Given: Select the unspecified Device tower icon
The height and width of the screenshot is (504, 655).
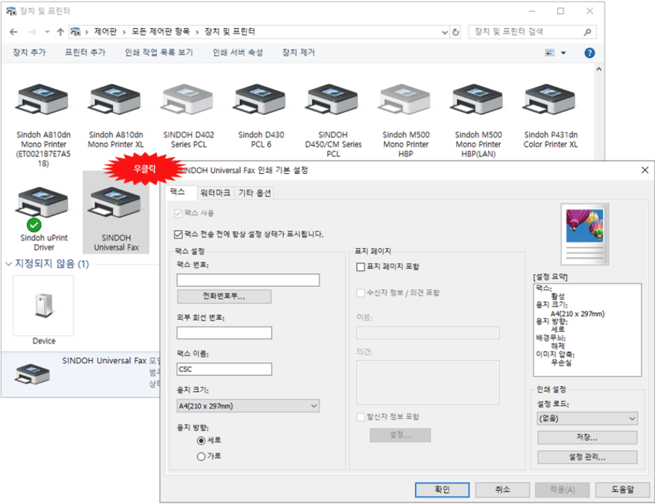Looking at the screenshot, I should 43,305.
